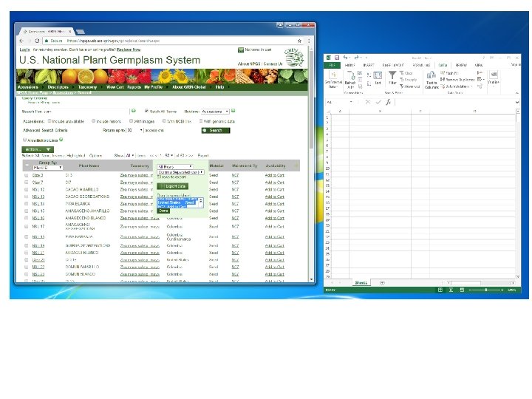Click the green Search button
The height and width of the screenshot is (399, 532).
(x=216, y=130)
